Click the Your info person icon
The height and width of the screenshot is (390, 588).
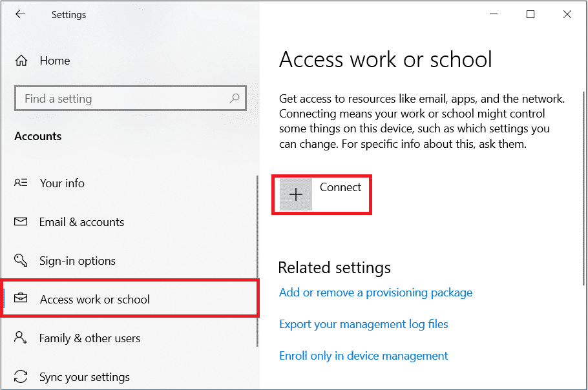coord(21,183)
